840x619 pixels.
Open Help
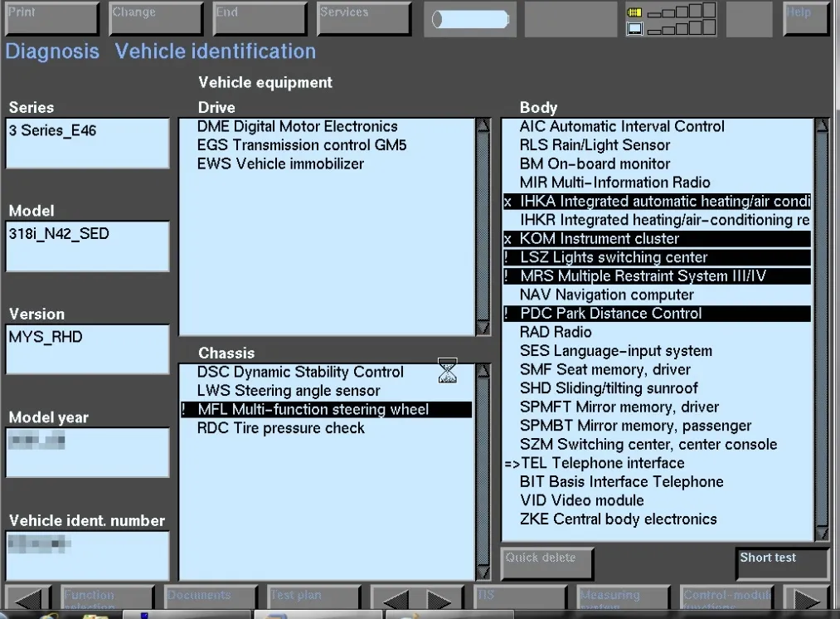(x=805, y=17)
